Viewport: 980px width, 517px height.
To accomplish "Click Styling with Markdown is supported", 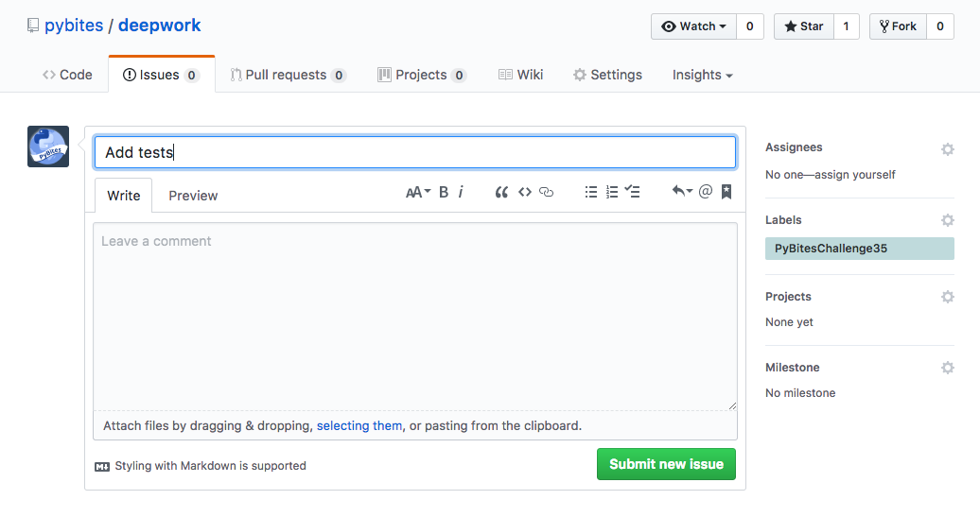I will (211, 466).
